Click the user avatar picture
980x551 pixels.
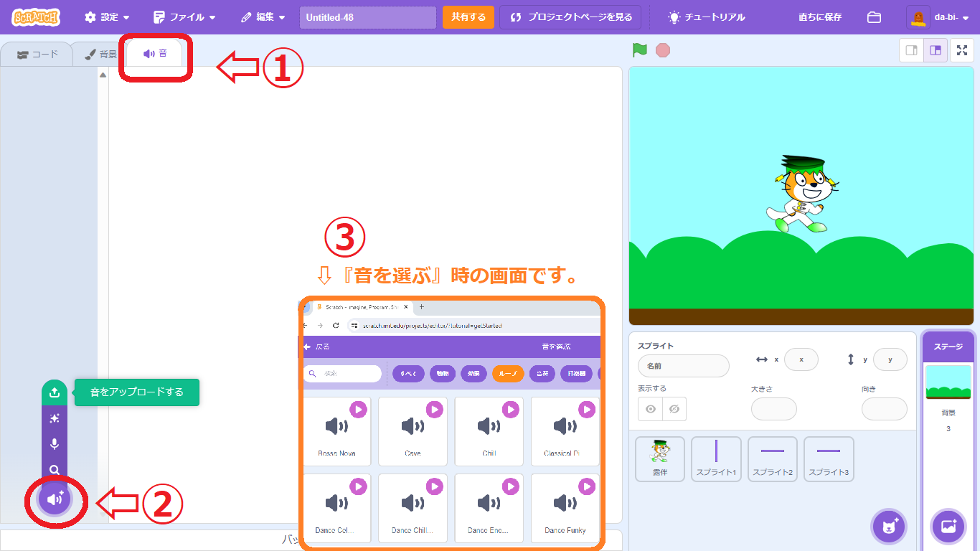pyautogui.click(x=918, y=17)
